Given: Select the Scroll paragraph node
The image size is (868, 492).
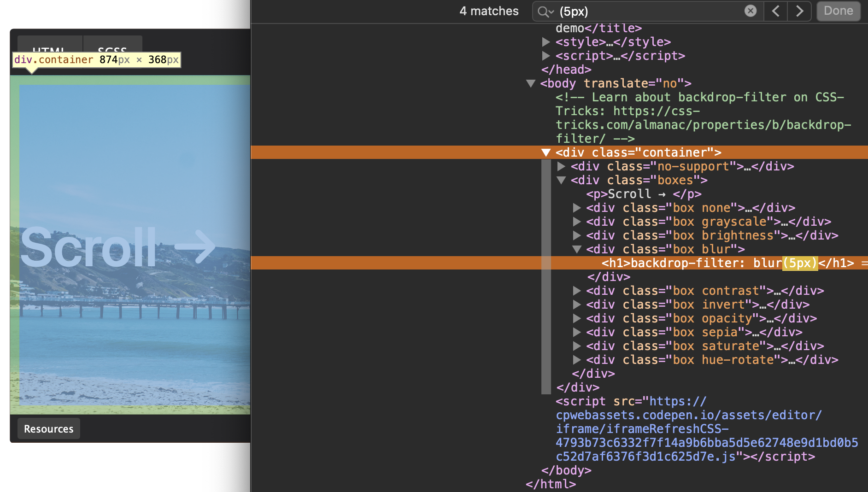Looking at the screenshot, I should click(644, 194).
